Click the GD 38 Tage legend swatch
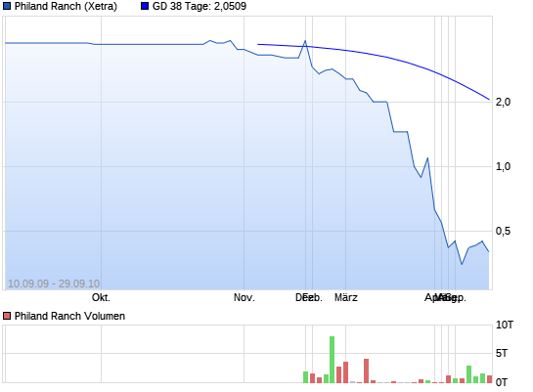Image resolution: width=533 pixels, height=392 pixels. [x=145, y=6]
